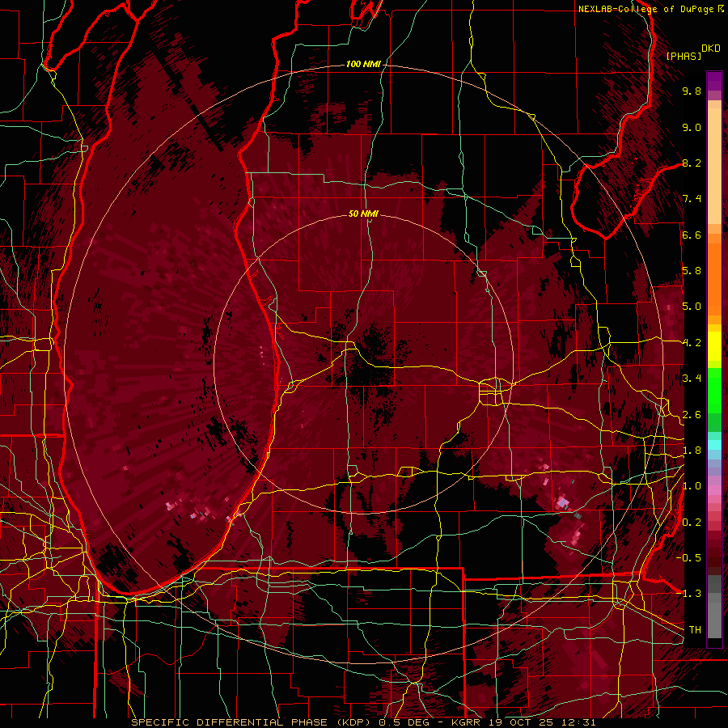Select the 2.6 value on the color scale

click(692, 415)
